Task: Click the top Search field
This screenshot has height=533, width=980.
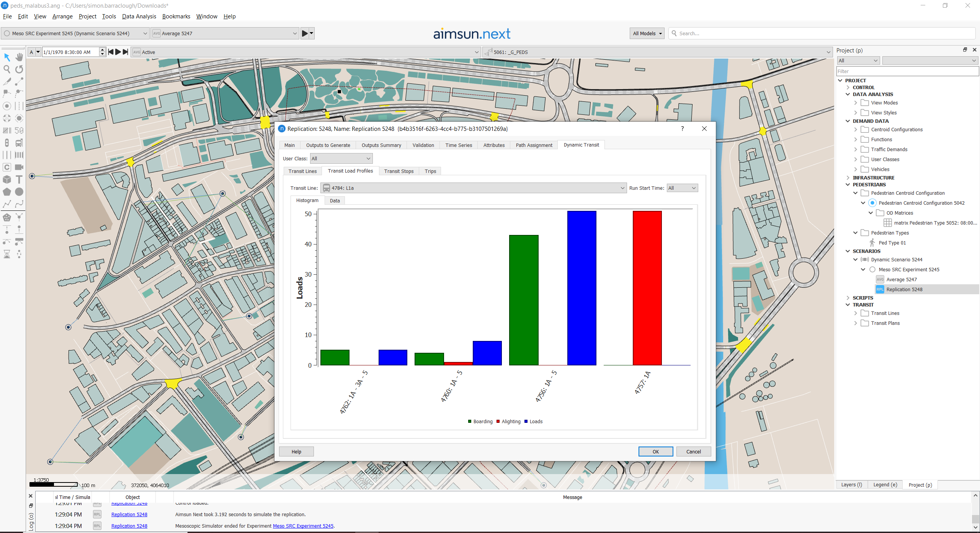Action: tap(822, 33)
